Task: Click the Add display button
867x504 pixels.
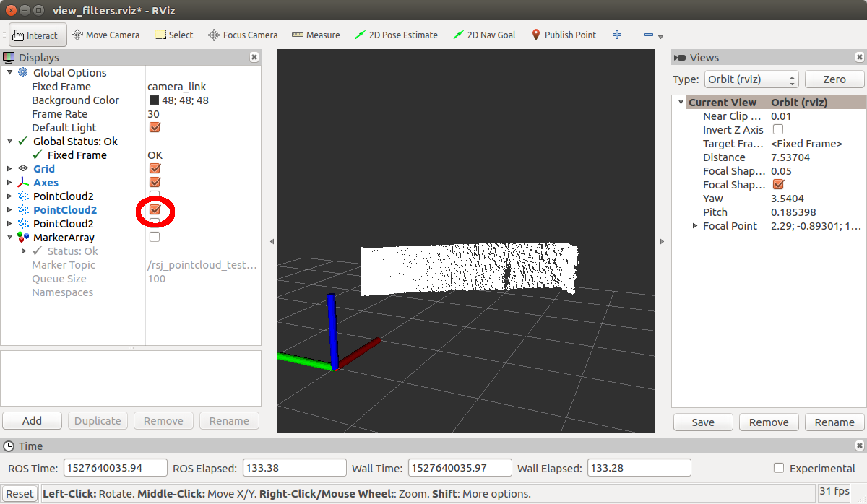Action: (x=32, y=421)
